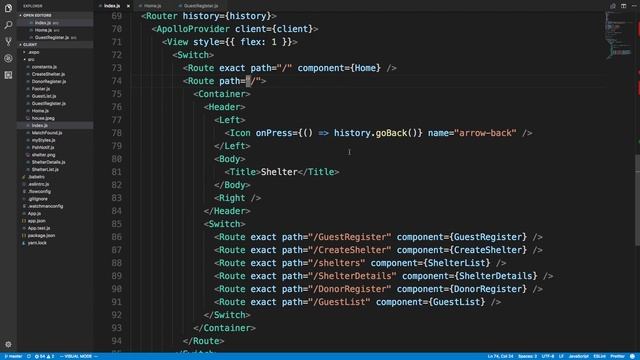This screenshot has height=360, width=640.
Task: Open Footer.js in the file tree
Action: 40,89
